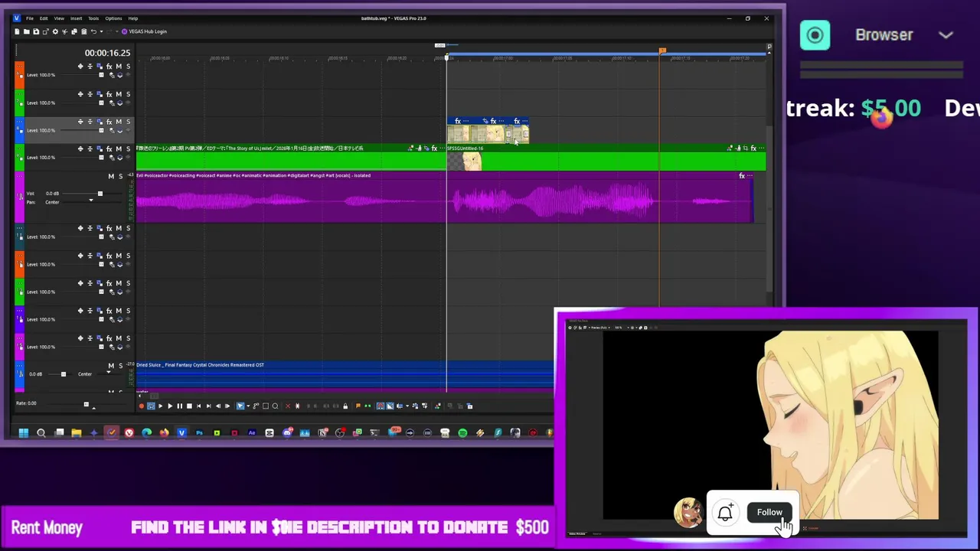Solo the purple audio track
The image size is (980, 551).
(120, 177)
